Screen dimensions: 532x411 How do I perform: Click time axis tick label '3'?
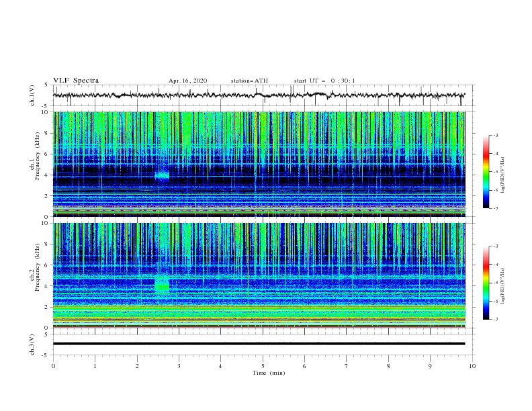point(179,366)
